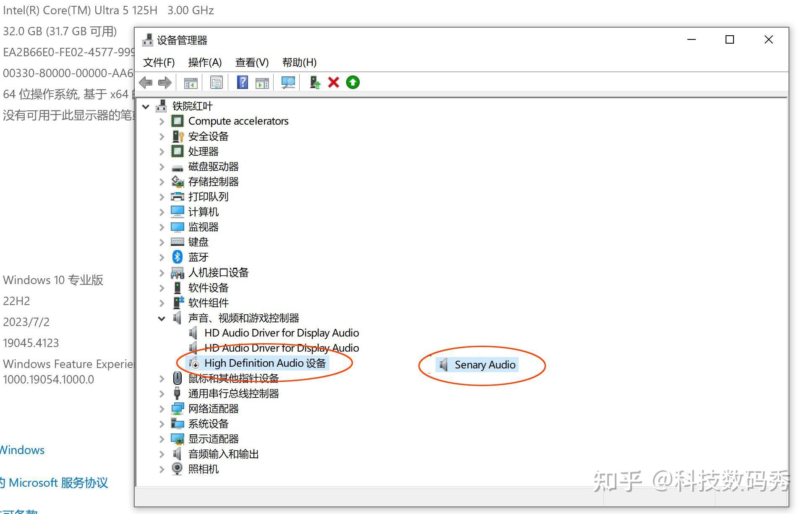Open the 操作(A) menu
Viewport: 812px width, 514px height.
tap(206, 62)
